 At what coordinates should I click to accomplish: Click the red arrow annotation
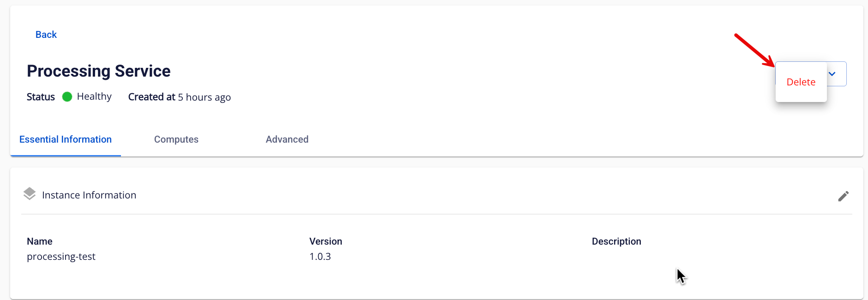point(754,50)
